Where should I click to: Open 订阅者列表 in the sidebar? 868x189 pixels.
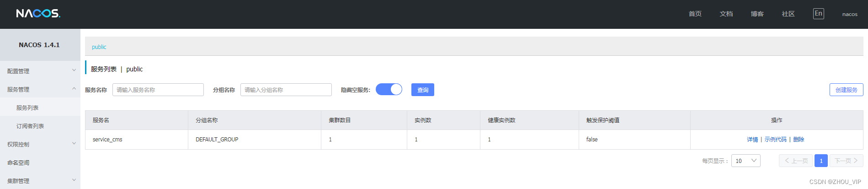[40, 126]
